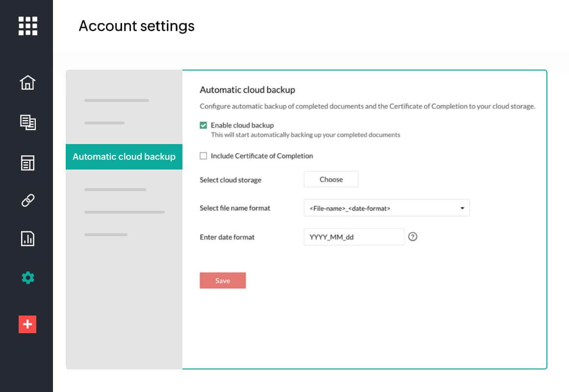The height and width of the screenshot is (392, 569).
Task: Click the date format input field
Action: pos(354,237)
